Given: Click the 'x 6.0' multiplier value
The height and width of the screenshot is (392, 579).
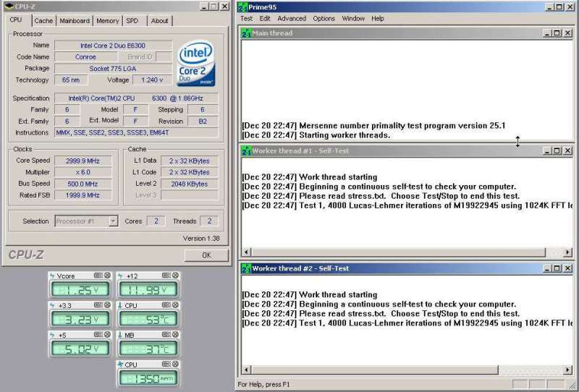Looking at the screenshot, I should coord(83,172).
